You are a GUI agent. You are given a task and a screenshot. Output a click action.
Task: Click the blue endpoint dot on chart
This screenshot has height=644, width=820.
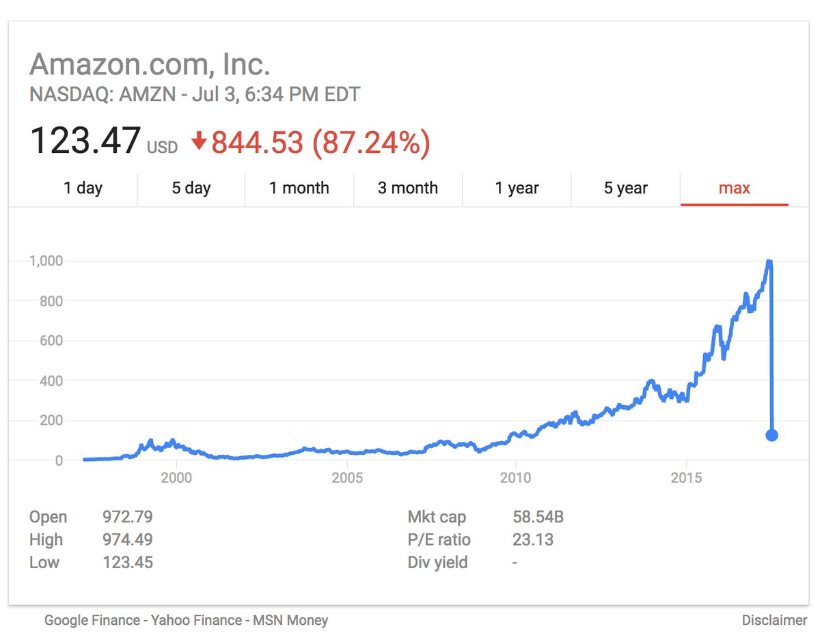point(771,435)
